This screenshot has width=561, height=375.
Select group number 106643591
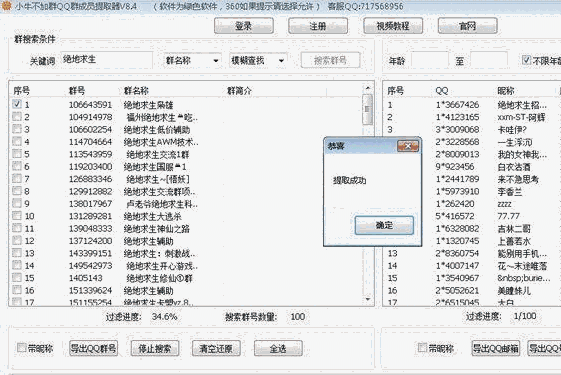91,105
